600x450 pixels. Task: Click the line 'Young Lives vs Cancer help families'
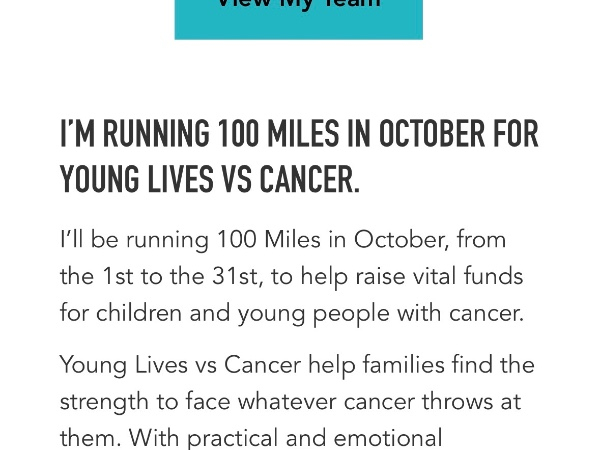(297, 364)
